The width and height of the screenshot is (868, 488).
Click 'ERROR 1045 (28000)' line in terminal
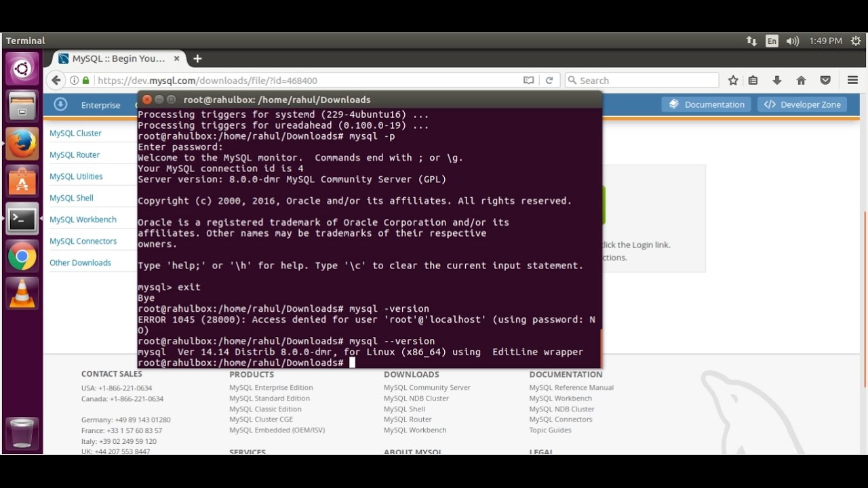[366, 319]
